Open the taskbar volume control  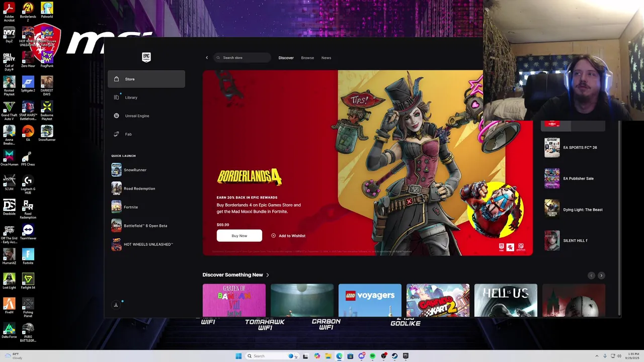[x=619, y=356]
